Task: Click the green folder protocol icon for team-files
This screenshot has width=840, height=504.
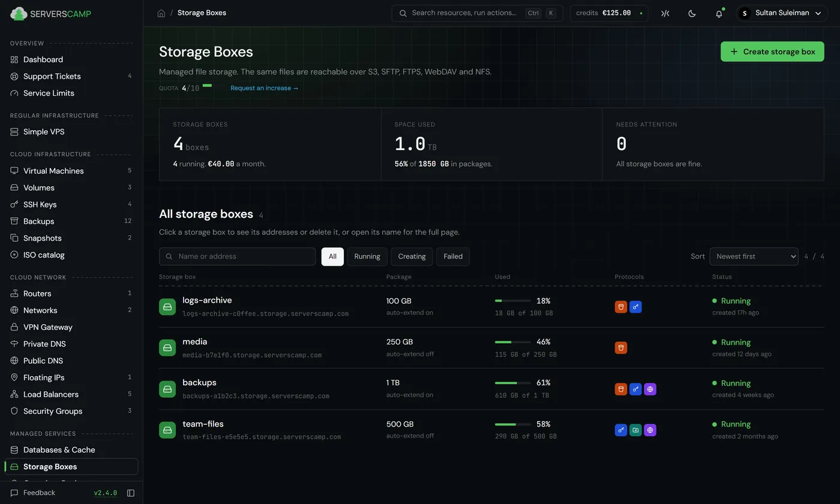Action: [x=635, y=430]
